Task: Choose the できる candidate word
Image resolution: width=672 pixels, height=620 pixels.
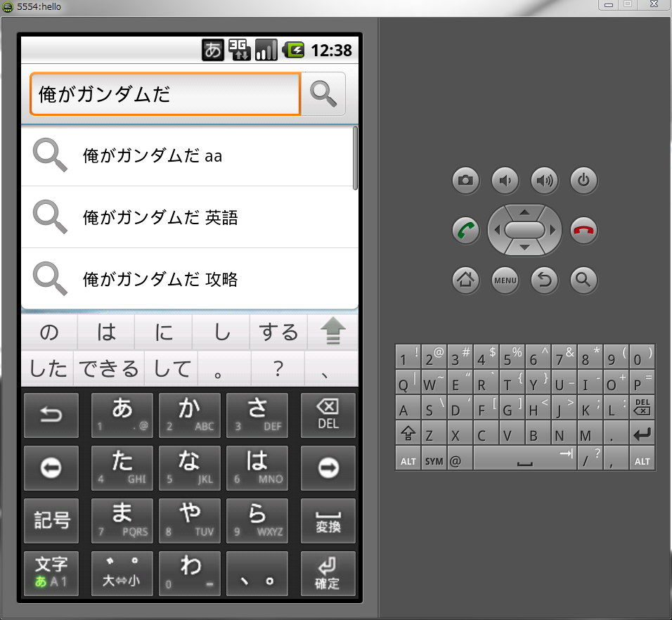Action: [x=109, y=369]
